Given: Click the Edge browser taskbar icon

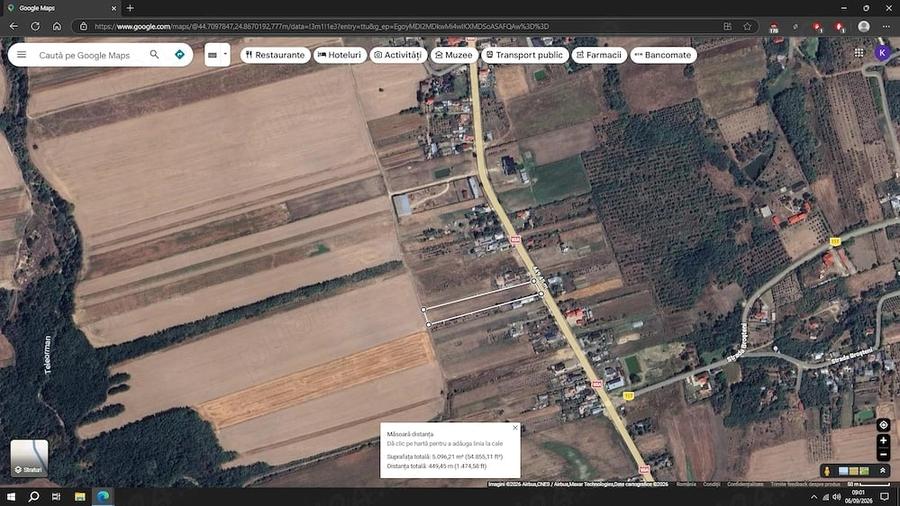Looking at the screenshot, I should [x=103, y=496].
